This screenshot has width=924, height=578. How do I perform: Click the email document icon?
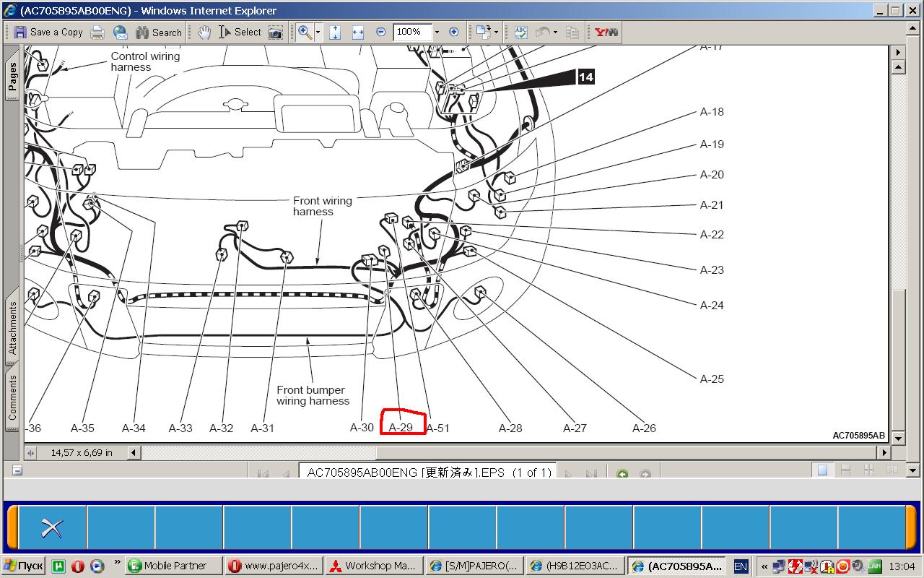pos(120,32)
